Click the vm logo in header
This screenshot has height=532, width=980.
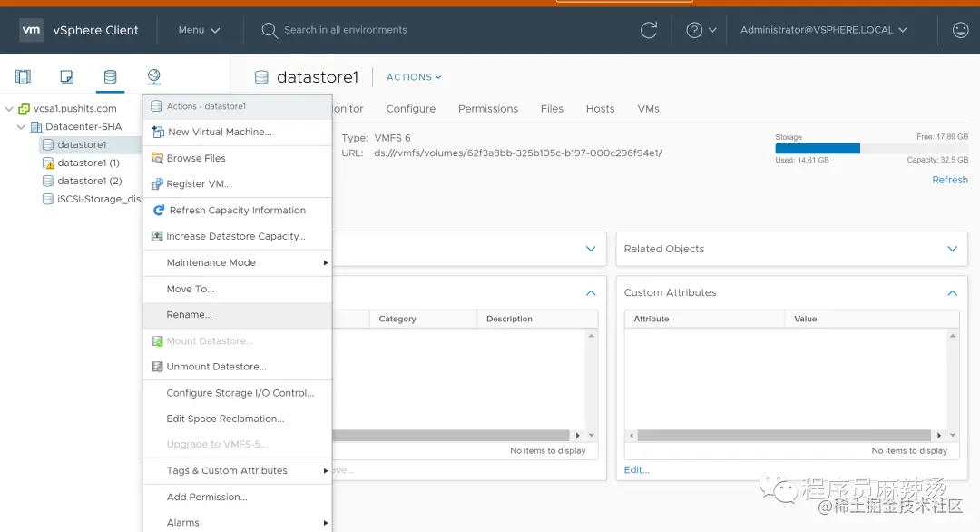pyautogui.click(x=31, y=30)
